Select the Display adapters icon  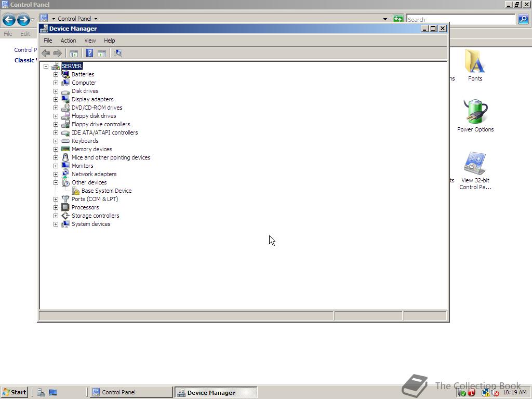[65, 99]
